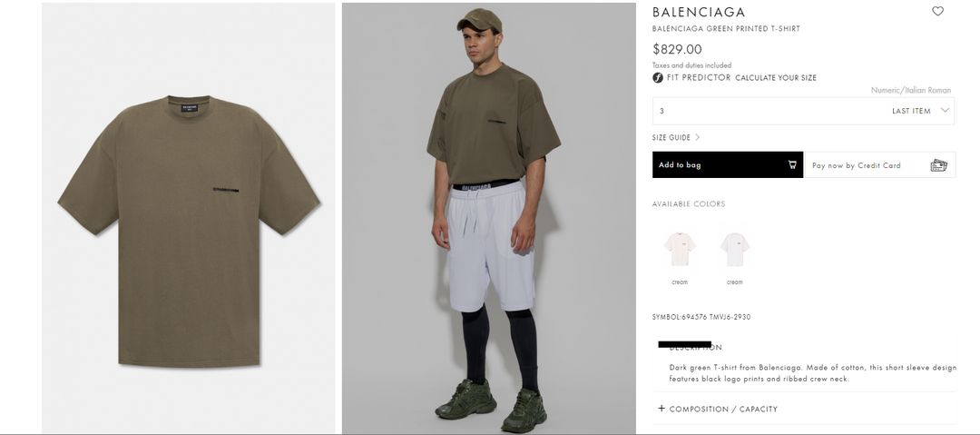The width and height of the screenshot is (980, 435).
Task: Click the credit card icon
Action: tap(939, 165)
